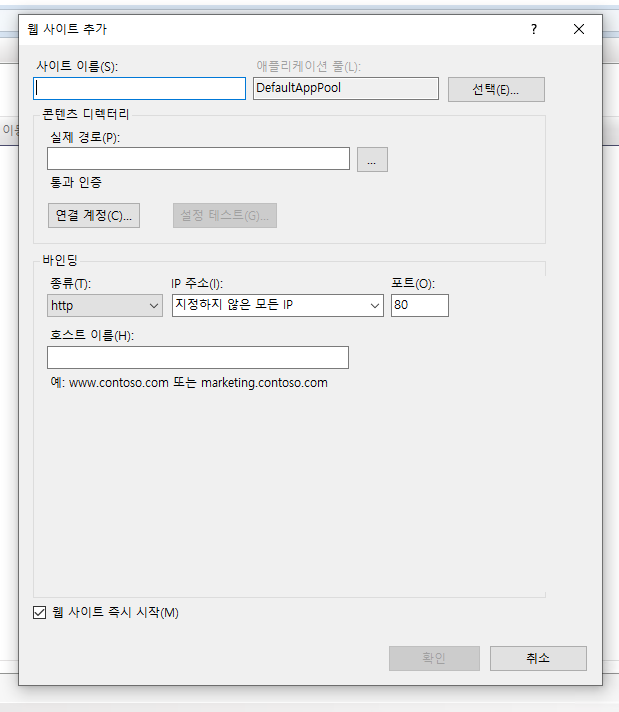The height and width of the screenshot is (712, 619).
Task: Click the DefaultAppPool application pool field
Action: click(x=346, y=89)
